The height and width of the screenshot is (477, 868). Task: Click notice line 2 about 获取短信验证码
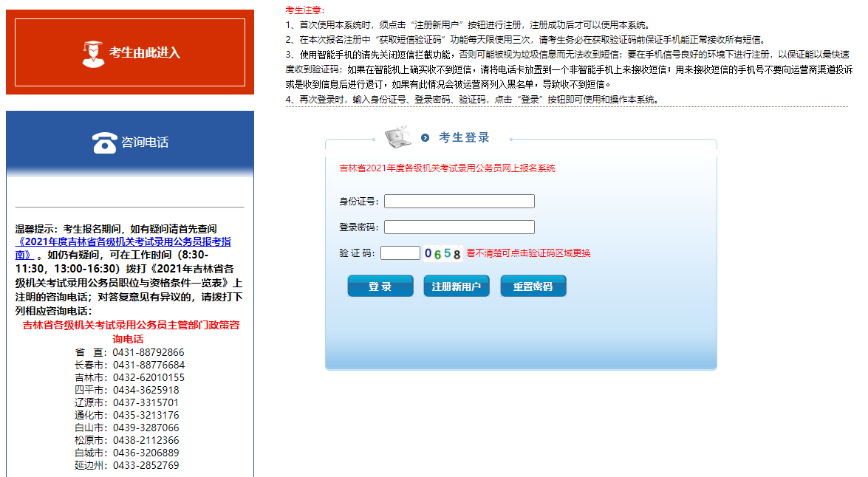527,40
